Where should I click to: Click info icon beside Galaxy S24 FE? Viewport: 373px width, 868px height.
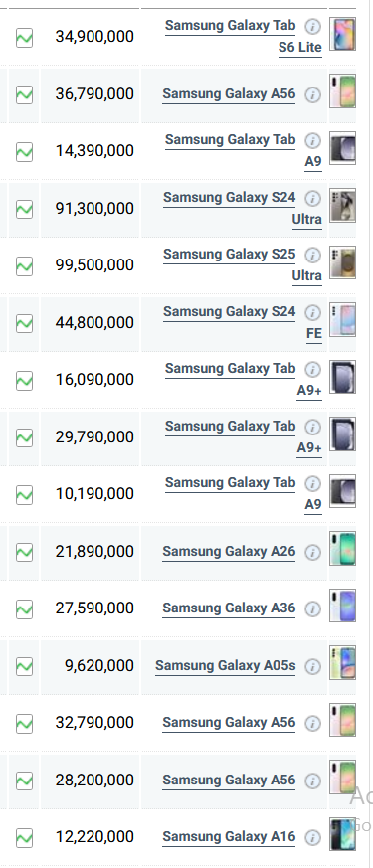point(312,312)
